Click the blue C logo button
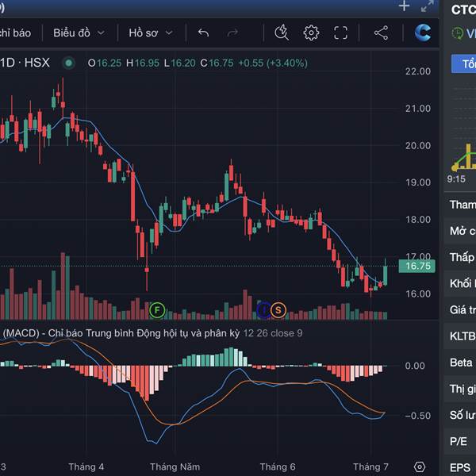 (x=423, y=33)
